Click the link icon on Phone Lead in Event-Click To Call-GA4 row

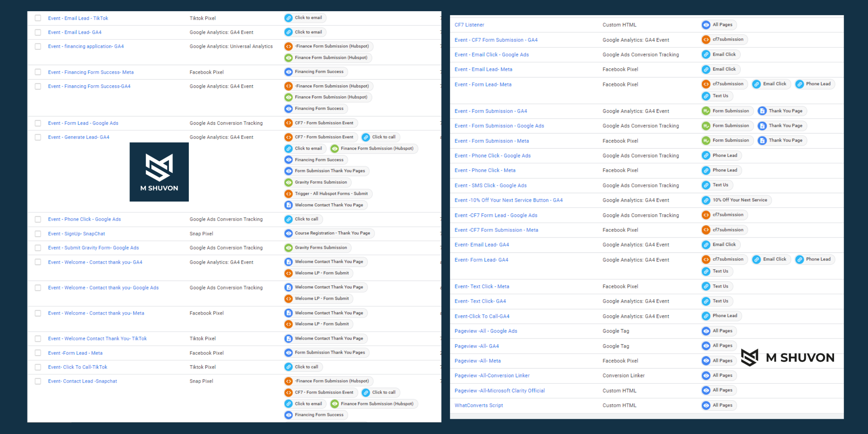pos(706,316)
